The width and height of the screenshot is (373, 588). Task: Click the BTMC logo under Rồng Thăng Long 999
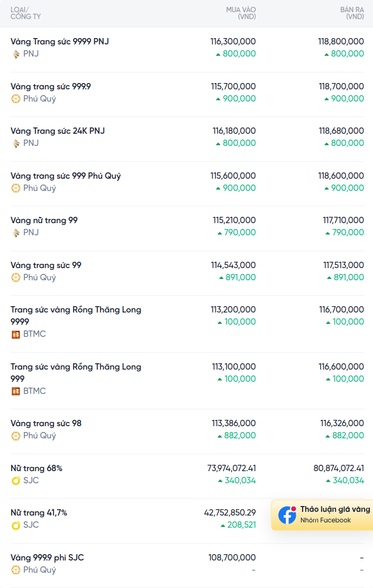coord(16,391)
